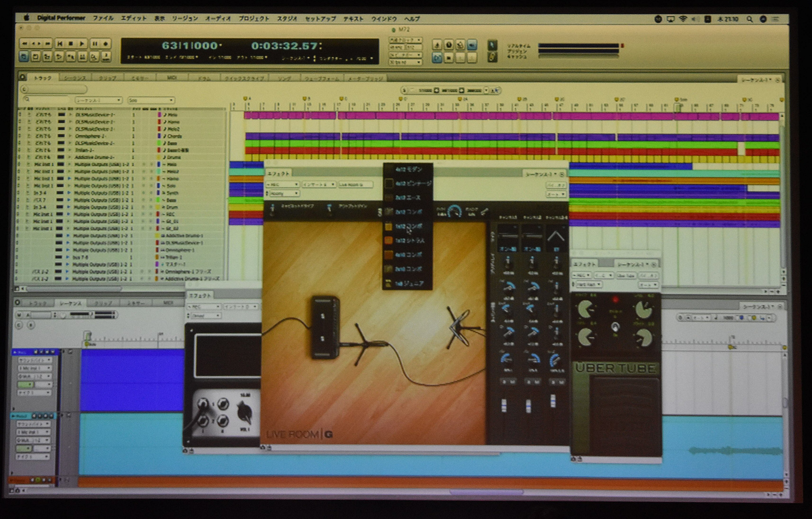Click the Record transport button
Viewport: 812px width, 519px height.
106,44
